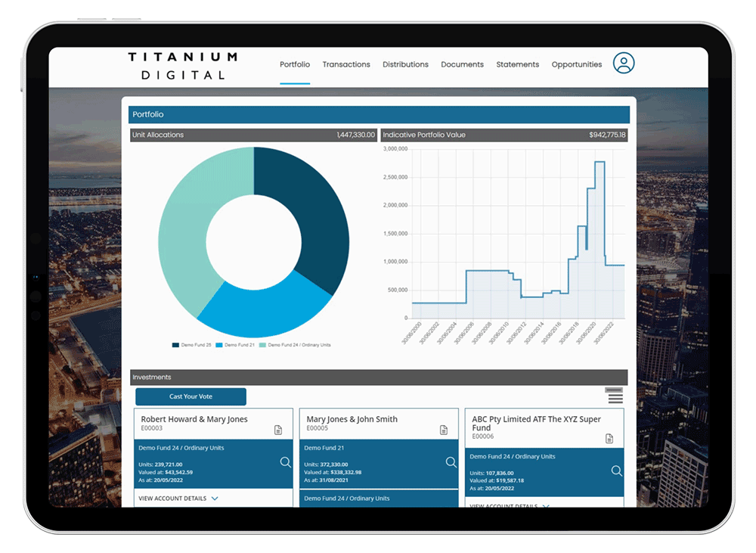The width and height of the screenshot is (756, 553).
Task: Open the user profile icon
Action: pyautogui.click(x=624, y=64)
